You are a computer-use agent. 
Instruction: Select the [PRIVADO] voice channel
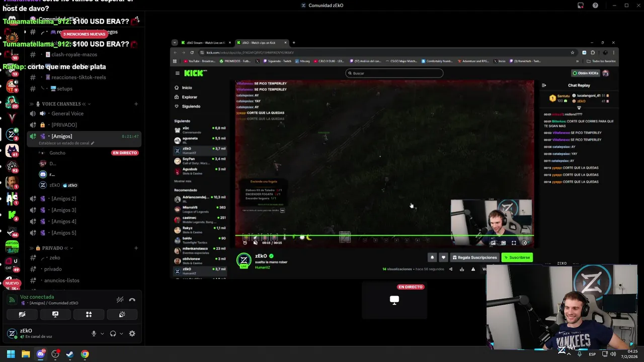(x=64, y=125)
